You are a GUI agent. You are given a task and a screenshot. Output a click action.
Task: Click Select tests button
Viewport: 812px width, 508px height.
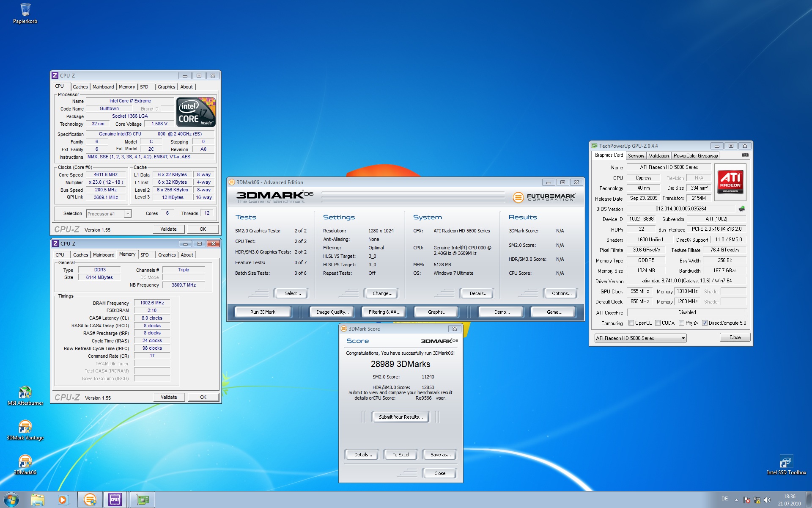[x=292, y=293]
